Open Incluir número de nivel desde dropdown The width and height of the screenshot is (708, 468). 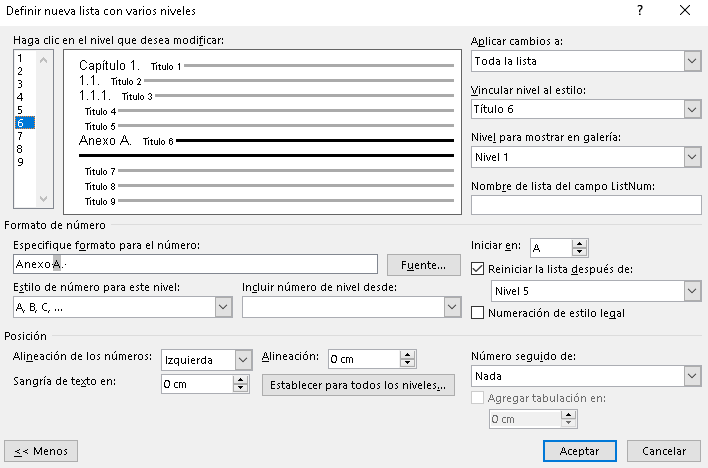[452, 307]
